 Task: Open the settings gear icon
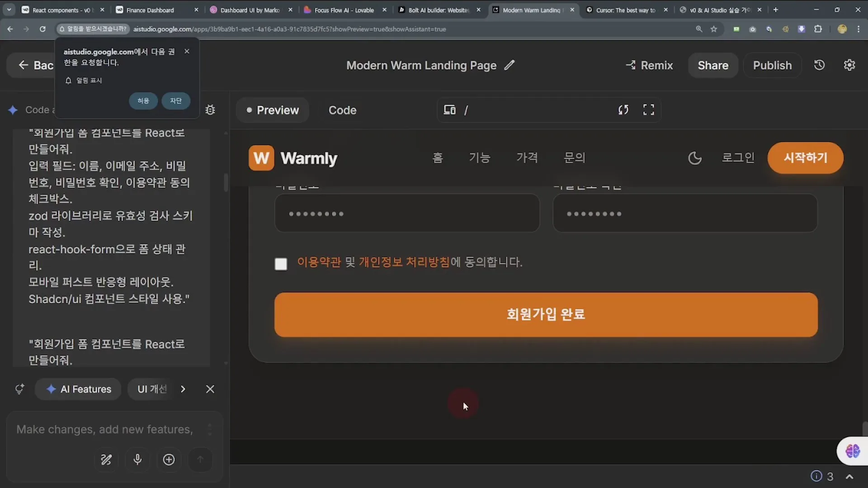(849, 65)
